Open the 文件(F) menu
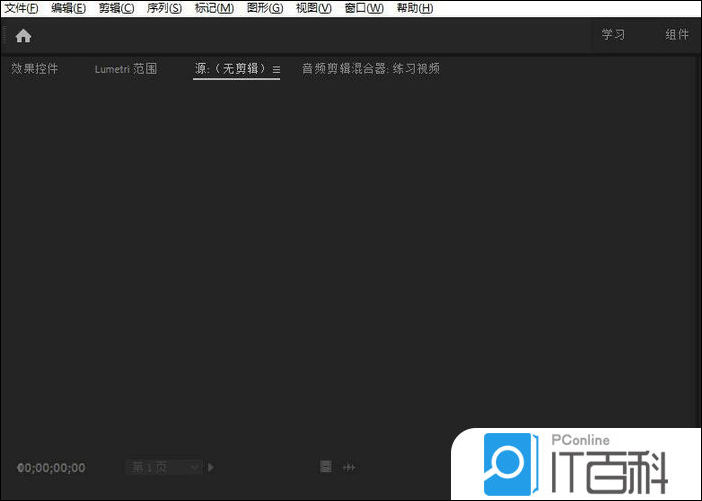The width and height of the screenshot is (702, 501). (x=21, y=8)
